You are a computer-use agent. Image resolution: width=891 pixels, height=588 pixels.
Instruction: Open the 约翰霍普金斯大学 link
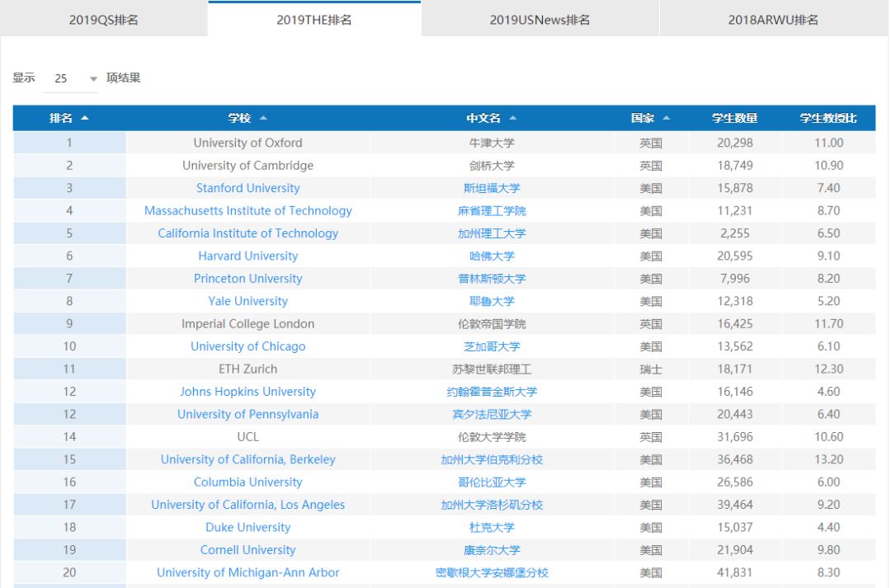coord(492,392)
